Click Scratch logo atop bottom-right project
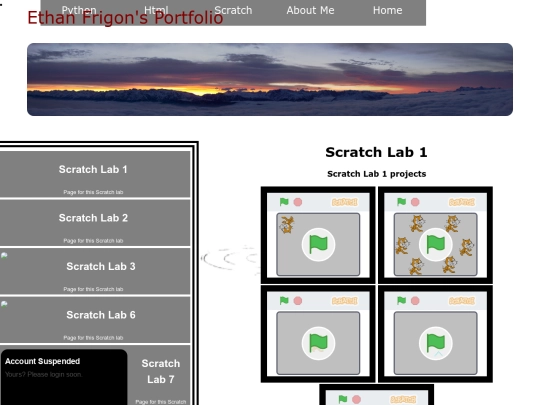 point(461,301)
